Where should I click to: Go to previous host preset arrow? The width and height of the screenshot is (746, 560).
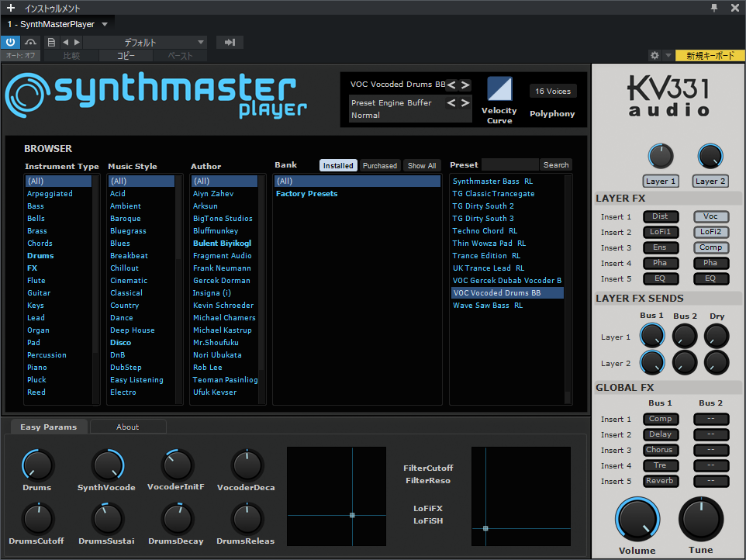[66, 42]
